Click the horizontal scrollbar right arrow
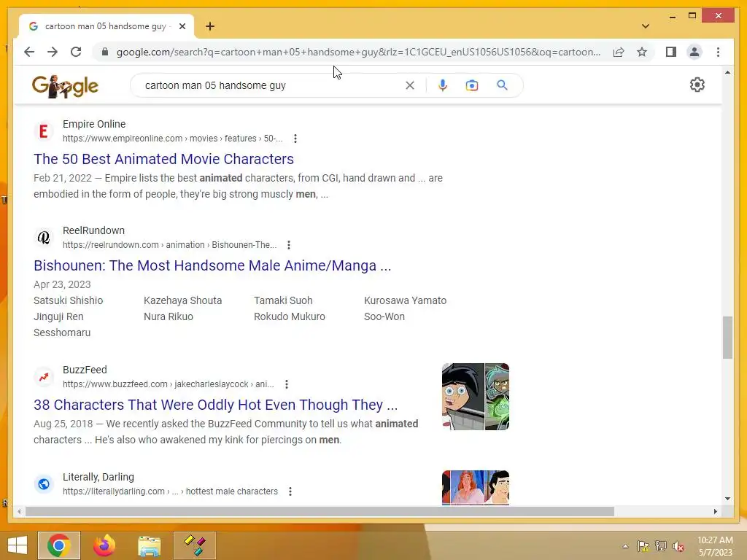 [715, 511]
